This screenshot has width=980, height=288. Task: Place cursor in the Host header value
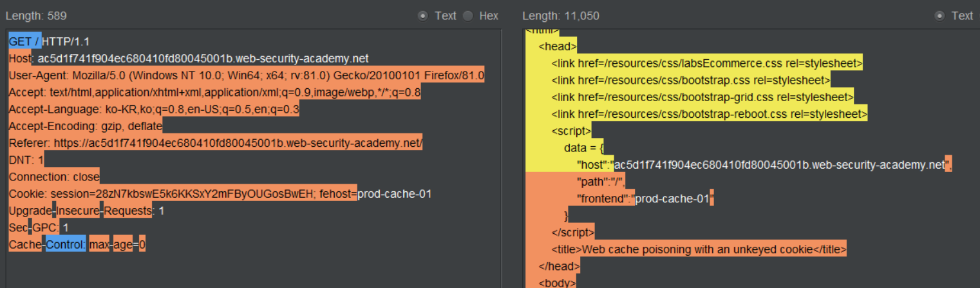[203, 59]
